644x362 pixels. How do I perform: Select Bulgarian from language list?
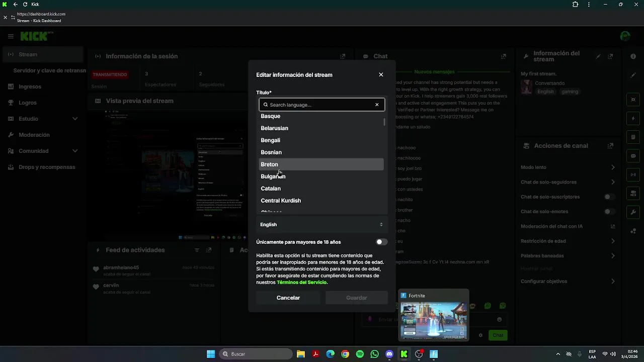coord(321,176)
